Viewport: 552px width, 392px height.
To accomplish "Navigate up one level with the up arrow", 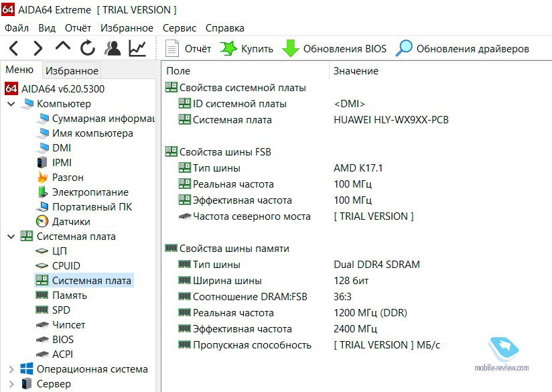I will [x=63, y=47].
